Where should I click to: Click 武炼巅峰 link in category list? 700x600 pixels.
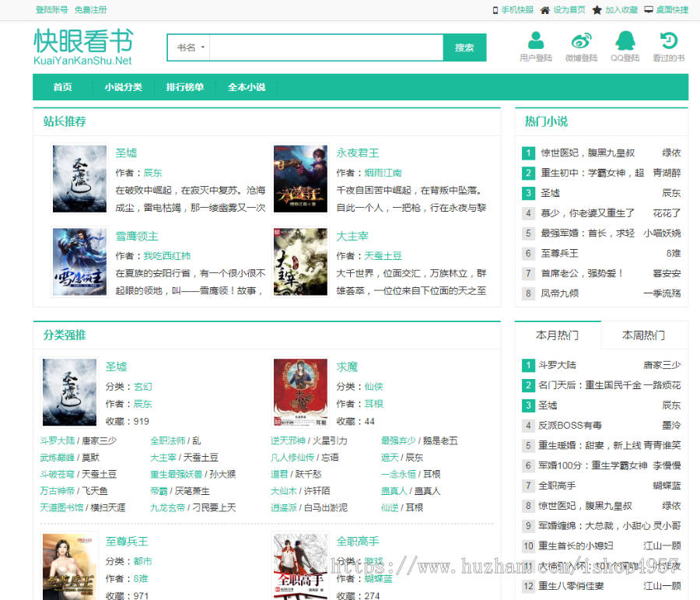coord(57,458)
